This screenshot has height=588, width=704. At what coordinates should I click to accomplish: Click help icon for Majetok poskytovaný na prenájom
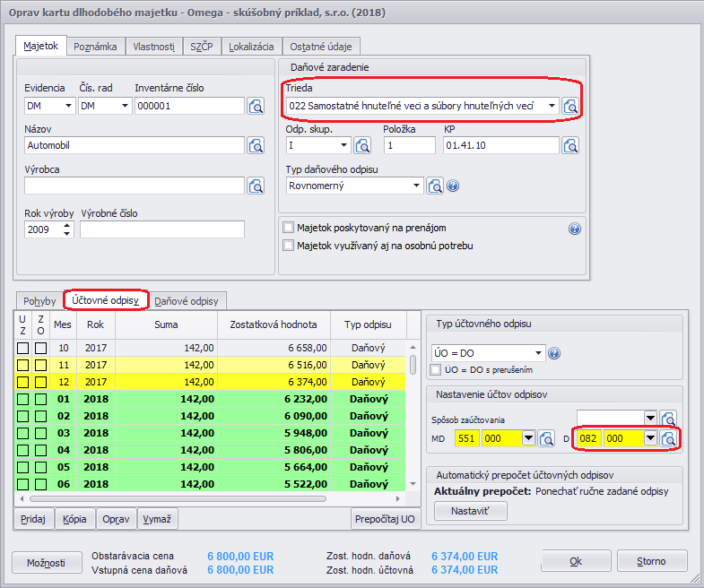coord(574,229)
